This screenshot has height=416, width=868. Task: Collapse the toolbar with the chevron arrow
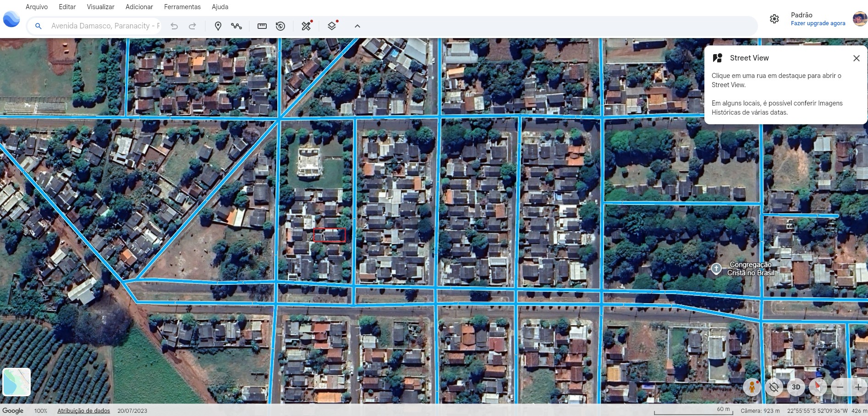(357, 26)
